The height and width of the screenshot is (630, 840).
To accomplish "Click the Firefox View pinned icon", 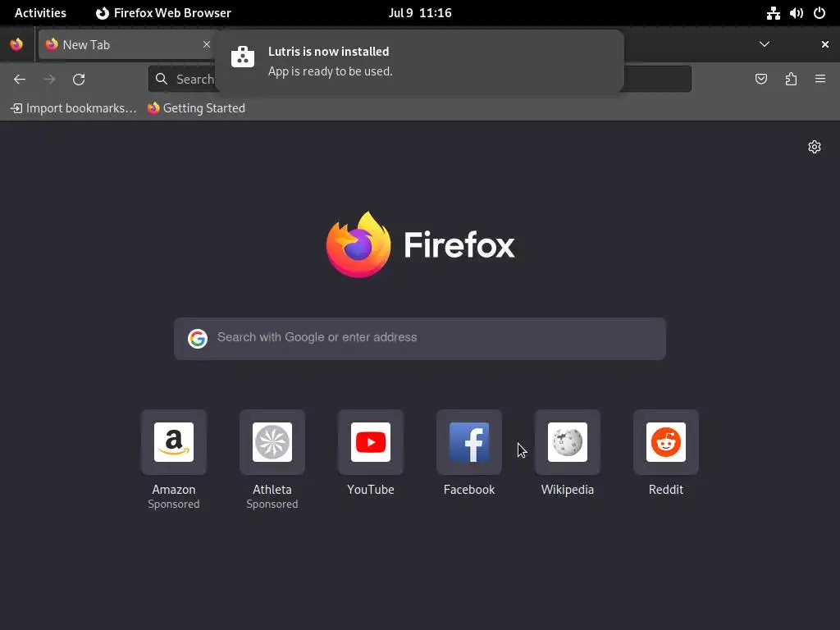I will tap(16, 44).
